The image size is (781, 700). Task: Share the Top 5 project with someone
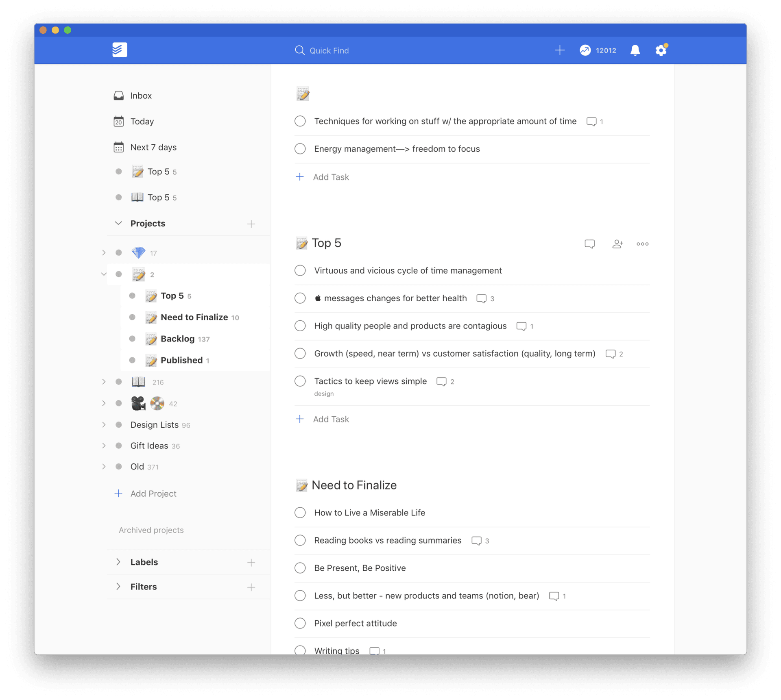[x=617, y=244]
